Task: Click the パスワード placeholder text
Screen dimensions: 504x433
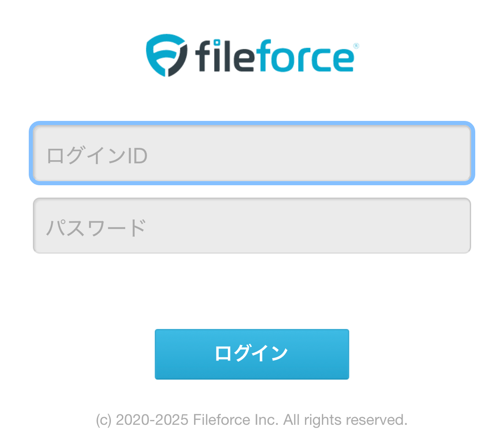Action: point(96,228)
